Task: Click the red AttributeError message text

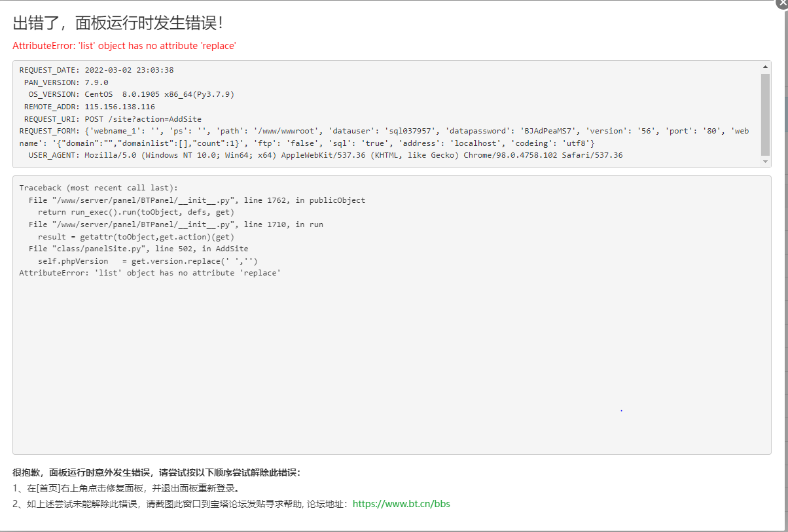Action: click(124, 46)
